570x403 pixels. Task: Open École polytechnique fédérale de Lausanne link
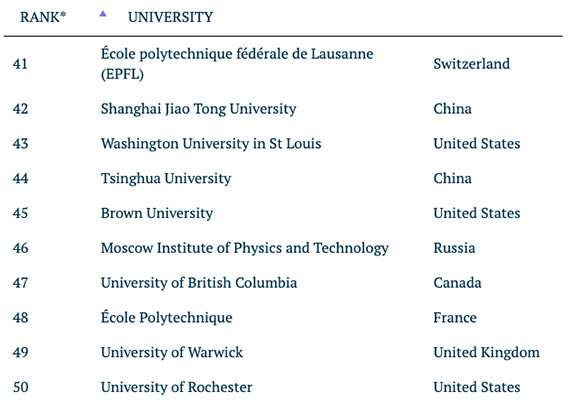237,64
